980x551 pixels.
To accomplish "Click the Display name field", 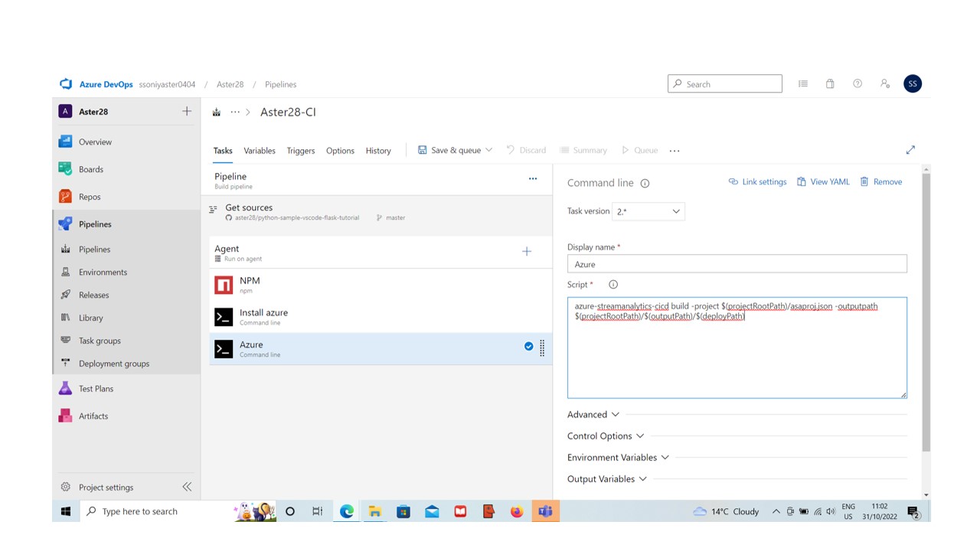I will (737, 264).
